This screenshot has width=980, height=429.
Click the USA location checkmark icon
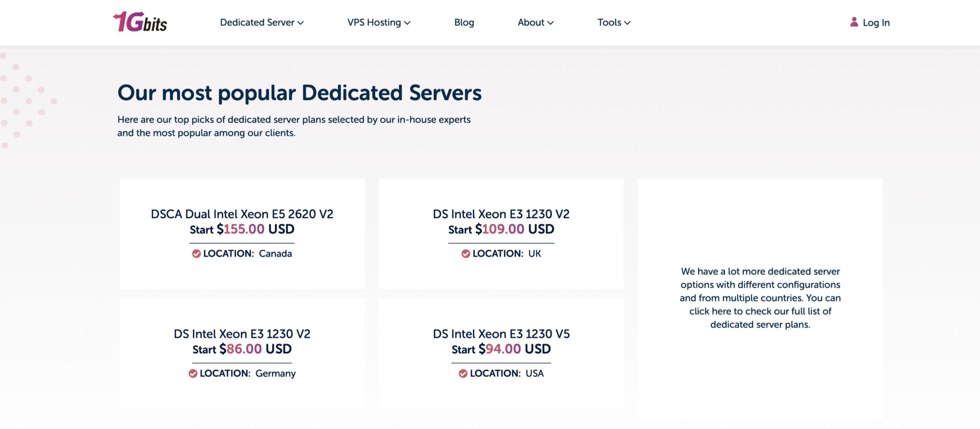coord(463,374)
